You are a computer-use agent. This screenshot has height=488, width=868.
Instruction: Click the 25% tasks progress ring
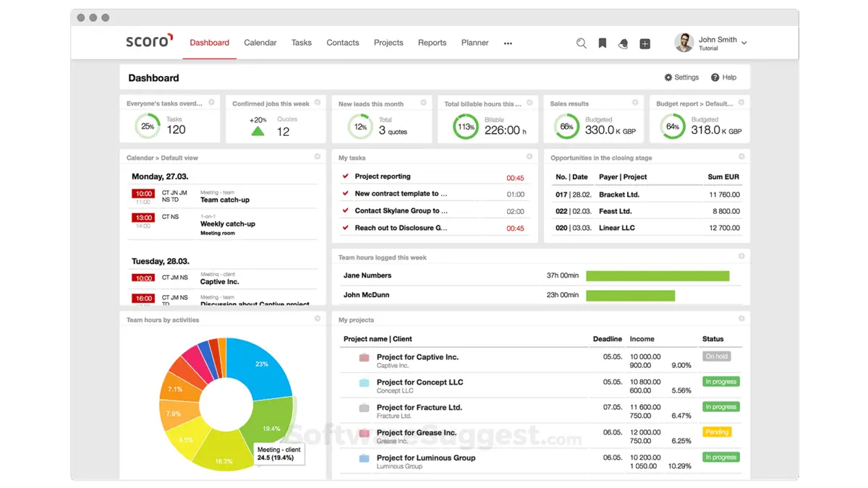pyautogui.click(x=148, y=127)
